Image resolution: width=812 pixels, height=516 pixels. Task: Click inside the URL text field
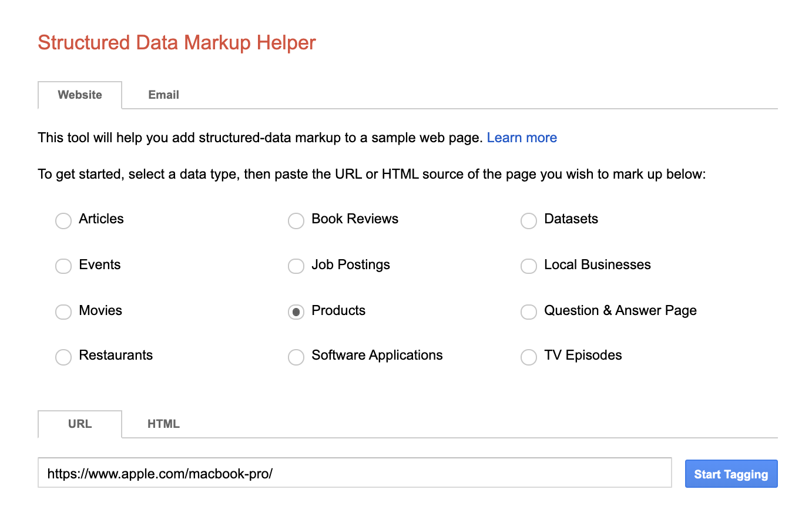point(353,473)
